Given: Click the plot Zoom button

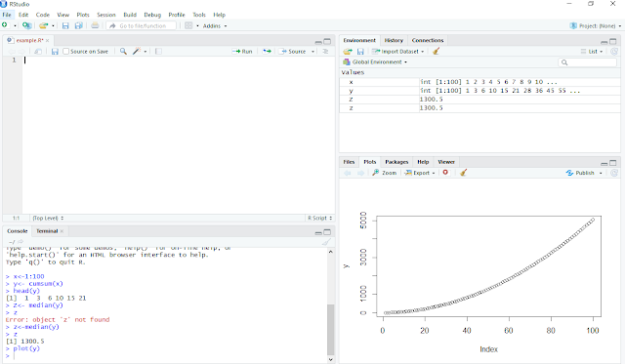Looking at the screenshot, I should click(x=384, y=173).
